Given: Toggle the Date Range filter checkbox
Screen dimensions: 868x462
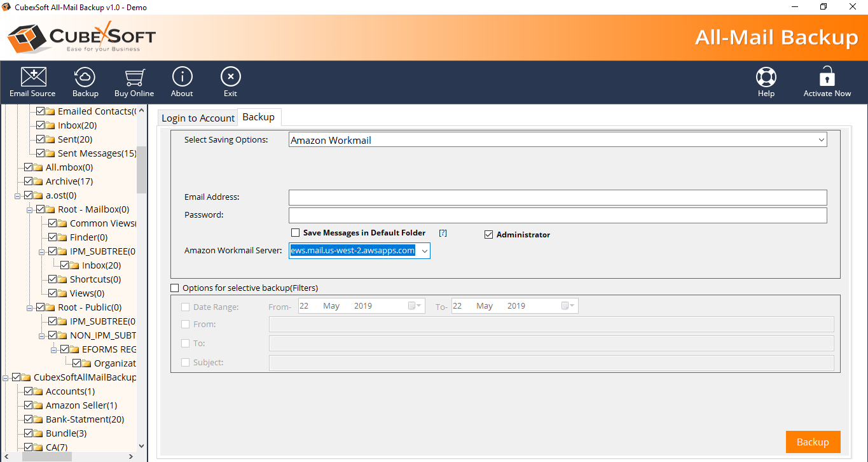Looking at the screenshot, I should (x=186, y=307).
